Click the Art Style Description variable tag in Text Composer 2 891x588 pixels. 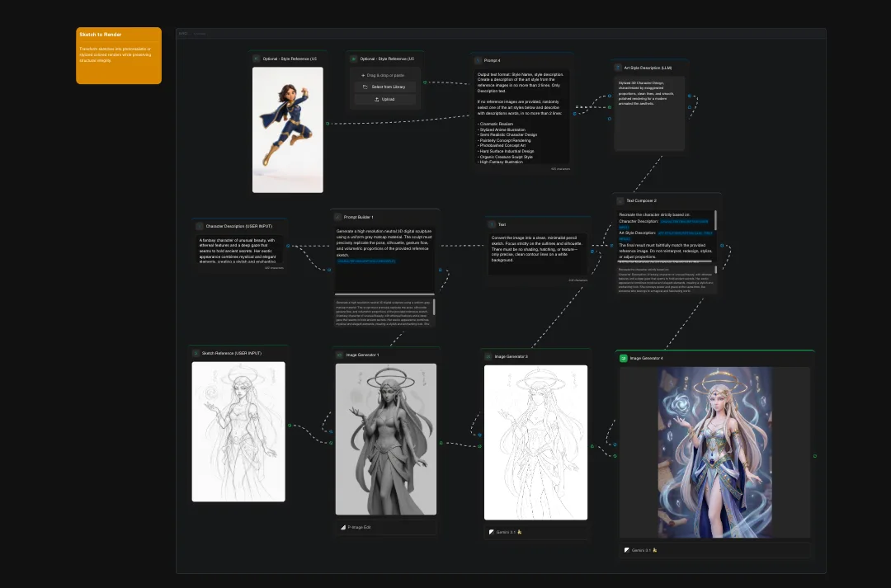point(685,233)
